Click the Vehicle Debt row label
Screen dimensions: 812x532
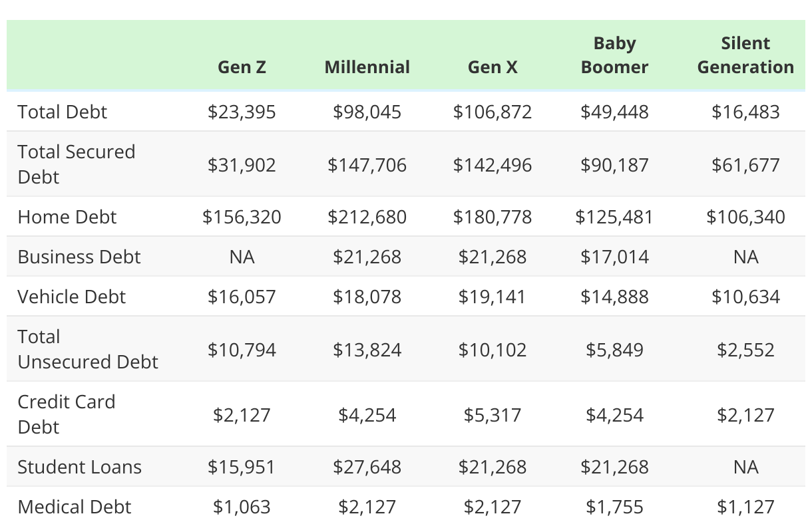[72, 297]
